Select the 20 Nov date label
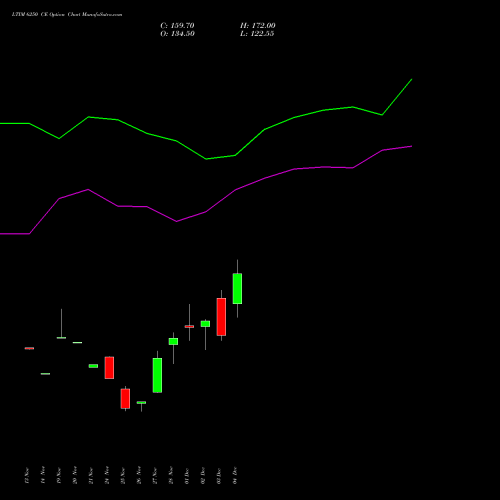 75,475
